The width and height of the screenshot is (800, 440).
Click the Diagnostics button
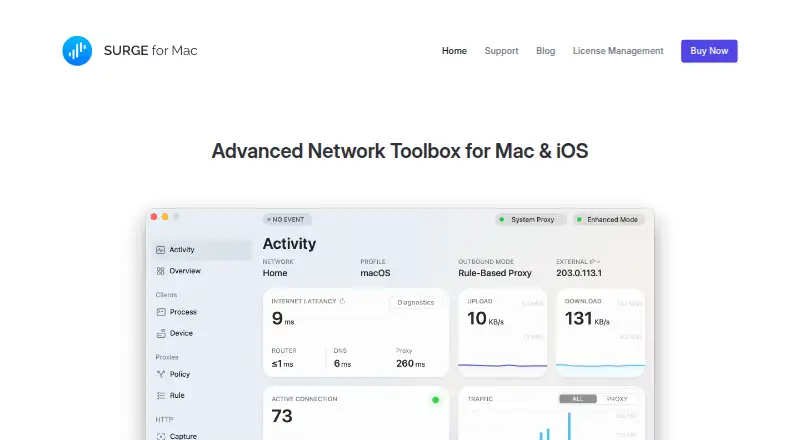pyautogui.click(x=415, y=302)
